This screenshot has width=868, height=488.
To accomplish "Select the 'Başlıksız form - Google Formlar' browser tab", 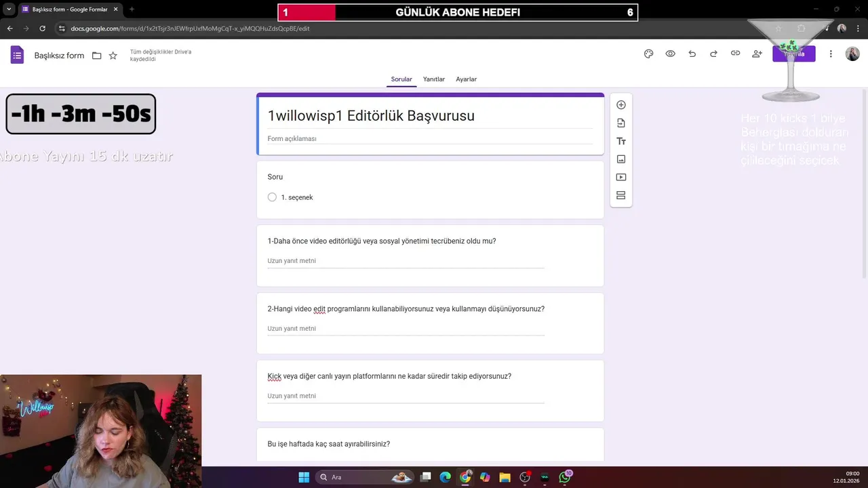I will pyautogui.click(x=71, y=9).
